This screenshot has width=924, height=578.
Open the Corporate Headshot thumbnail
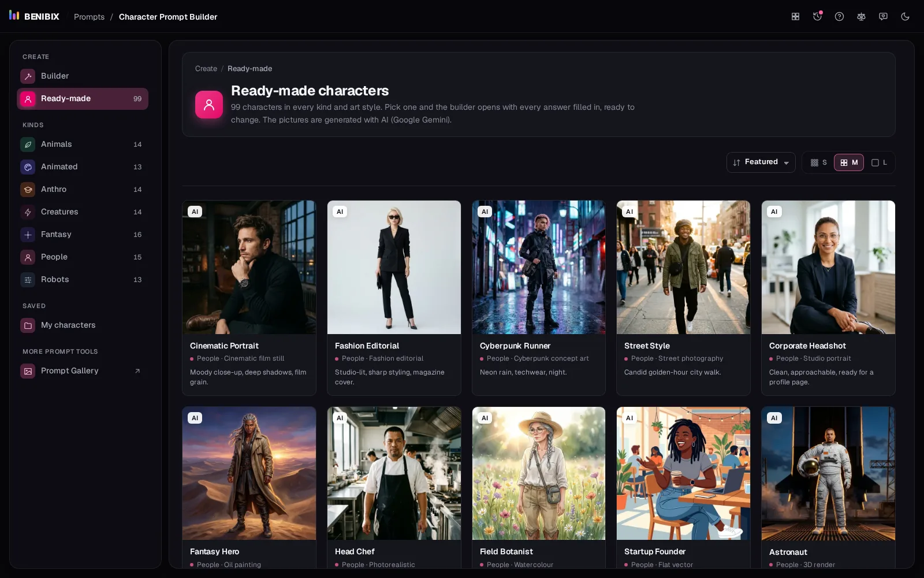(x=828, y=267)
